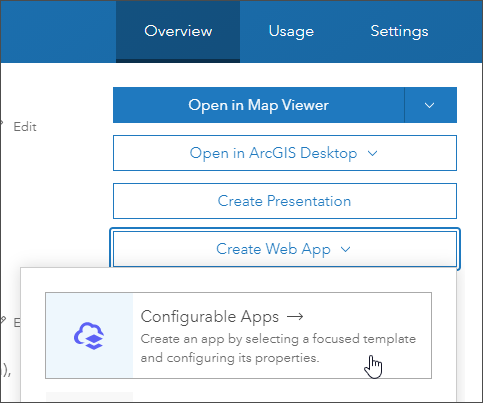Open the Usage tab
Viewport: 483px width, 403px height.
[291, 31]
